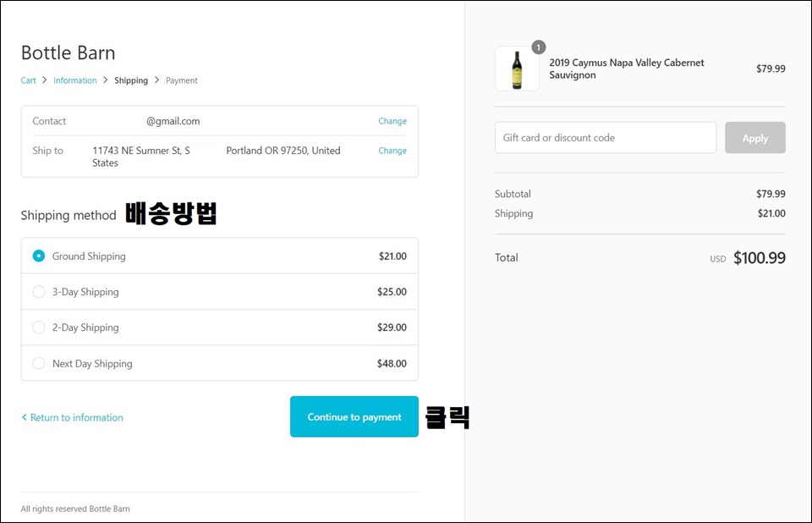Change the Ship to address
Screen dimensions: 812x523
coord(392,151)
